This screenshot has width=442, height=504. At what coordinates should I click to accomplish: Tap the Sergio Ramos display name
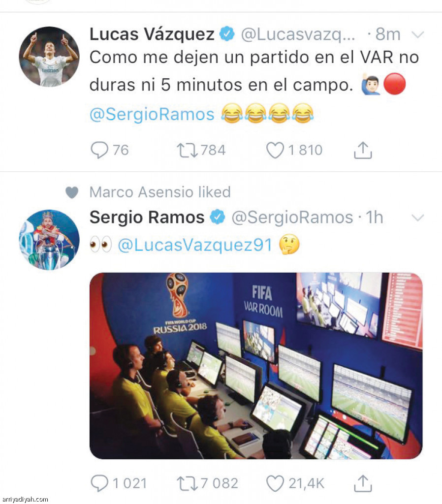147,217
